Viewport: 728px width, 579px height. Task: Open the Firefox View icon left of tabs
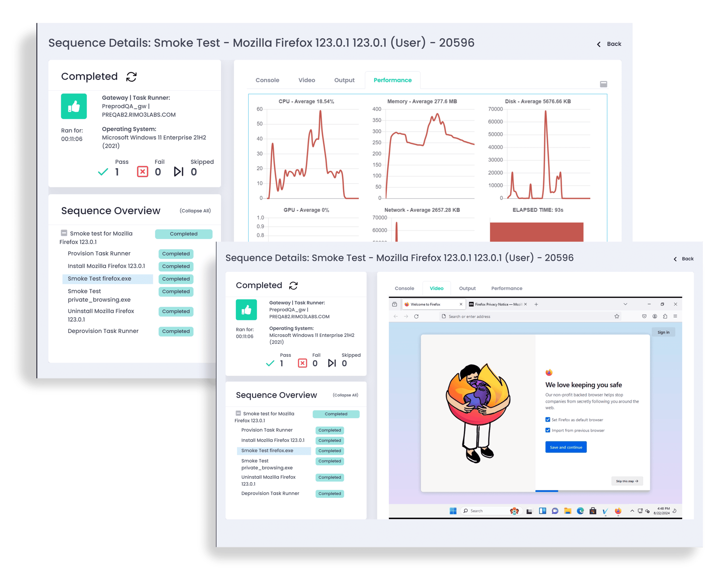click(x=395, y=304)
